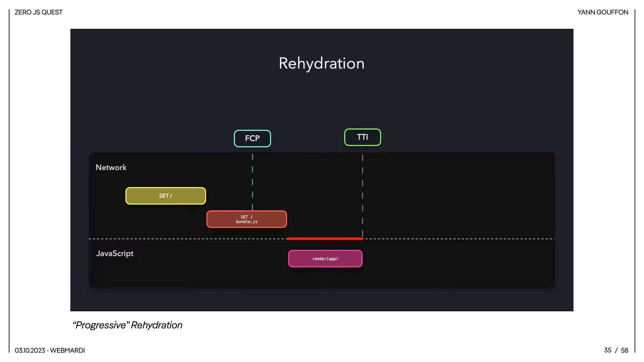Click the FCP marker box
The width and height of the screenshot is (644, 362).
(252, 138)
